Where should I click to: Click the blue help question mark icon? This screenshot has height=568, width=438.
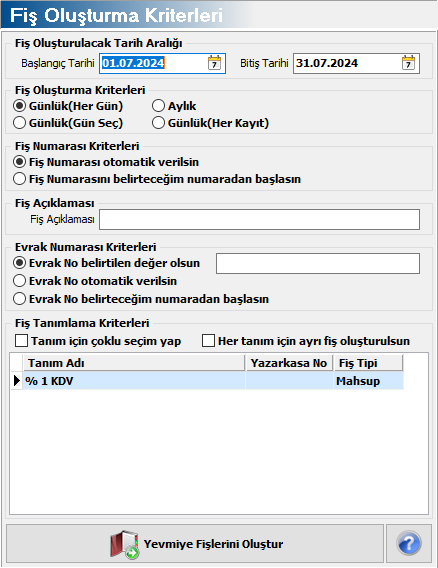[409, 543]
